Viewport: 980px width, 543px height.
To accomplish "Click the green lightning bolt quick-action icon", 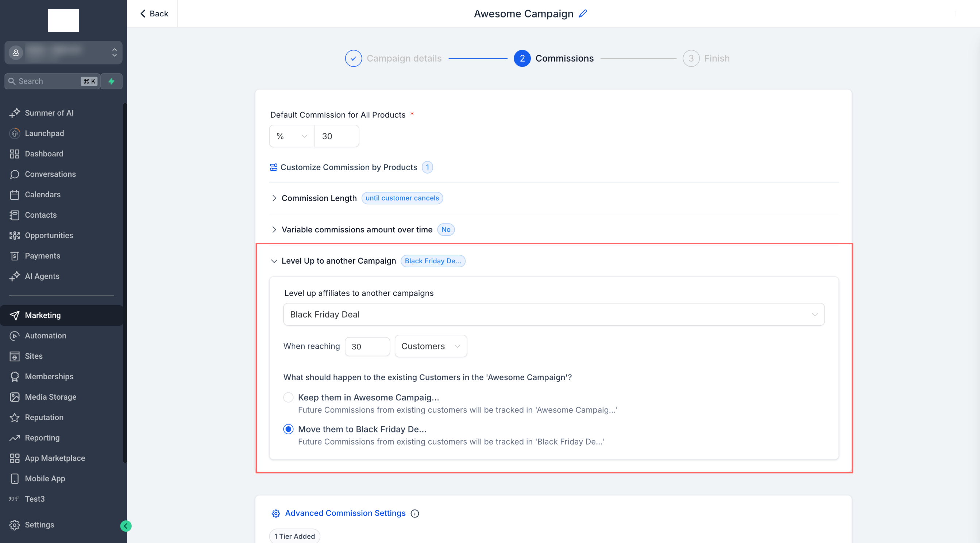I will coord(112,81).
